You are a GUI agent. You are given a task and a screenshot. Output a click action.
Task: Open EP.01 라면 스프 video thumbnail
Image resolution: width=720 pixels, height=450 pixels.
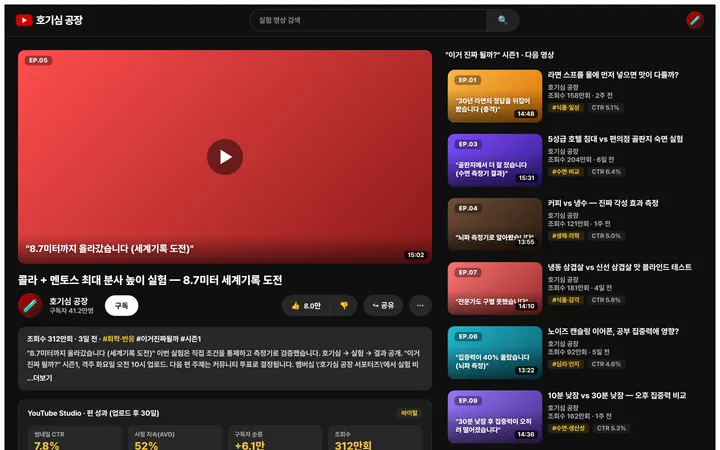[495, 96]
